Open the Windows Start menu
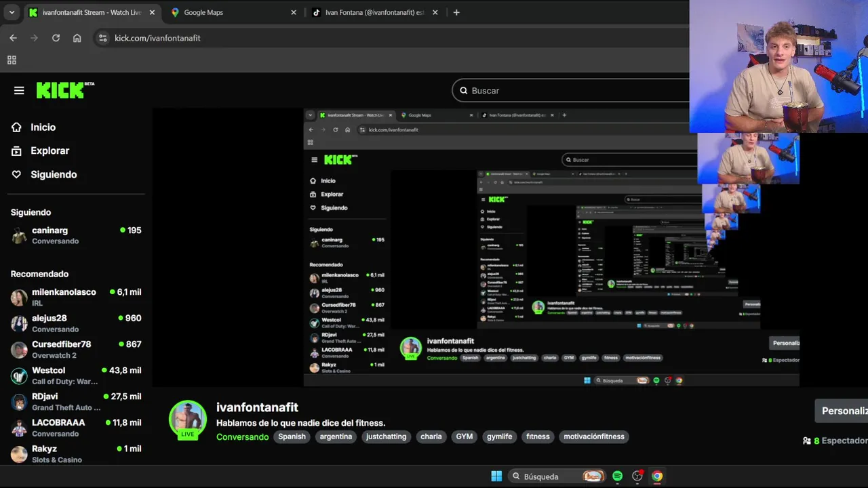This screenshot has width=868, height=488. tap(496, 476)
